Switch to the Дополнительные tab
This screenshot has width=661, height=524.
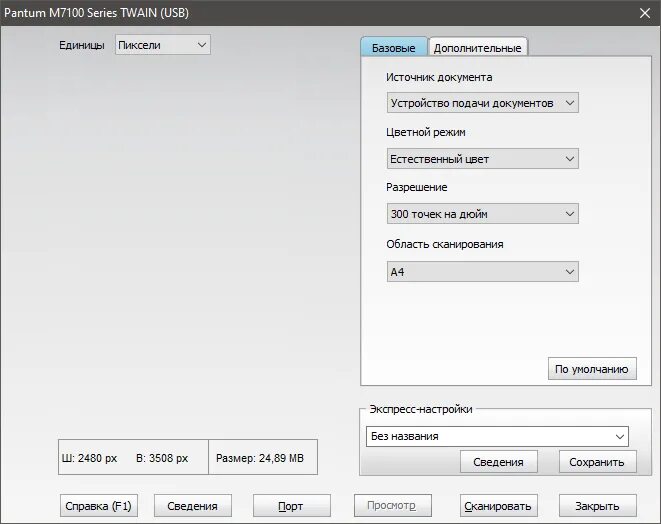click(x=478, y=48)
